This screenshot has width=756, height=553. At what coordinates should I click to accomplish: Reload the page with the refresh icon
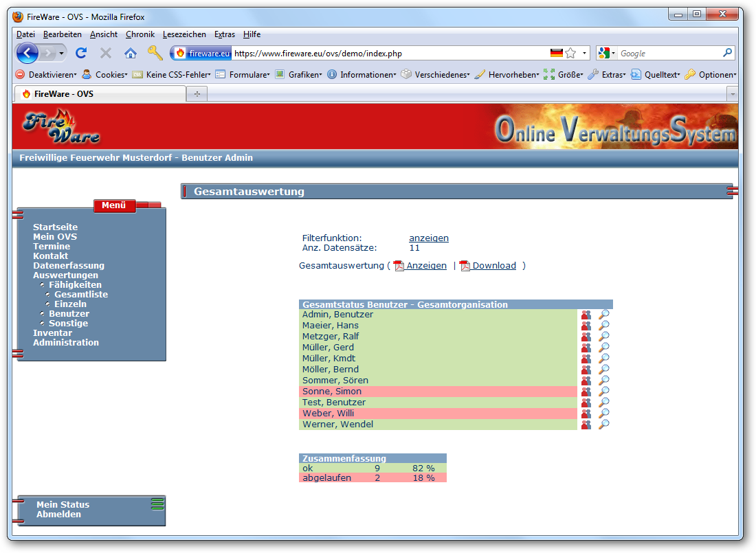(x=81, y=53)
